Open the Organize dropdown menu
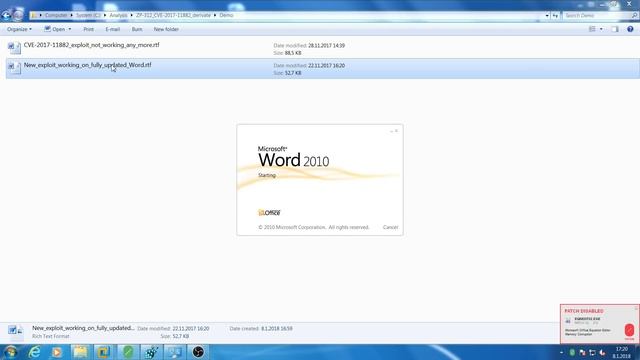The image size is (640, 360). [19, 29]
